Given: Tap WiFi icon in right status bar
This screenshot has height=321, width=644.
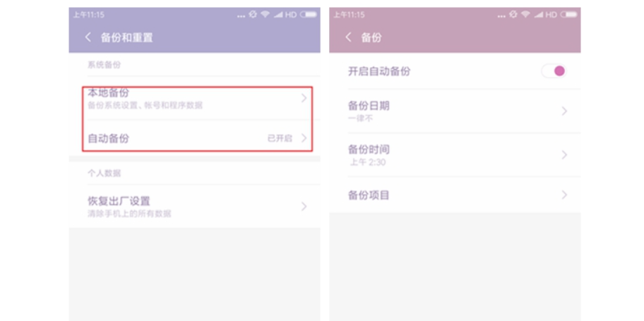Looking at the screenshot, I should 525,14.
